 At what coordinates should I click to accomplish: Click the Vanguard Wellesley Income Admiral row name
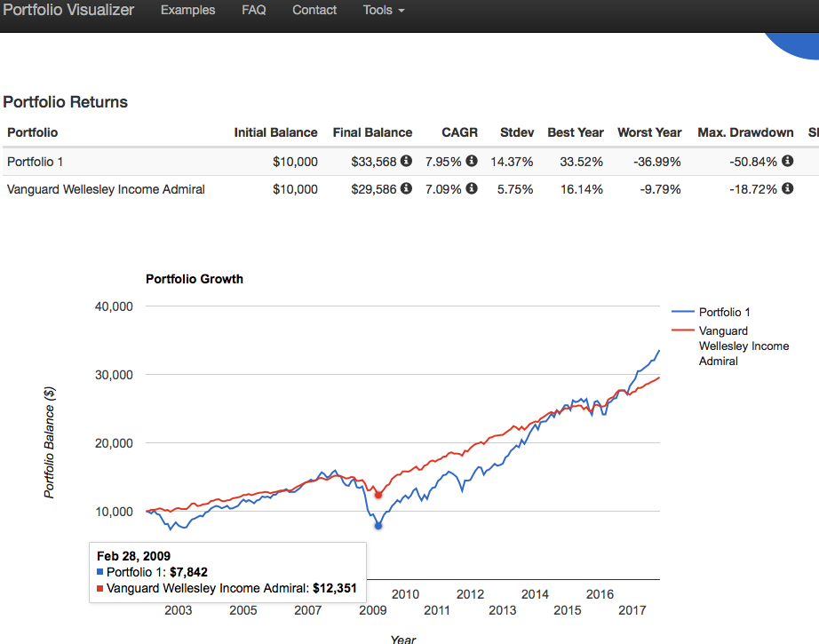(106, 189)
